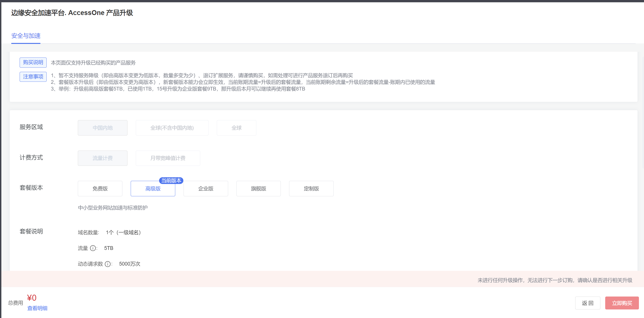Upgrade to the 企业版 package
This screenshot has height=318, width=644.
coord(206,188)
